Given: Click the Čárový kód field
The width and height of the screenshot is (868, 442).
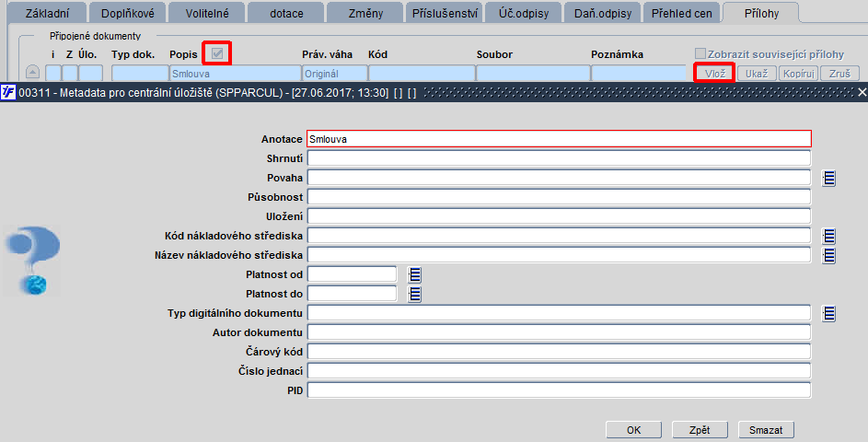Looking at the screenshot, I should 559,352.
